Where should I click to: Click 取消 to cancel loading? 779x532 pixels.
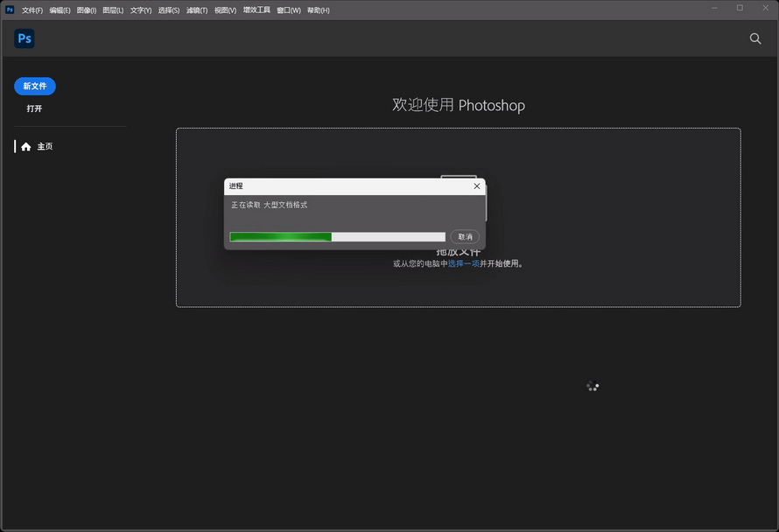pos(465,237)
